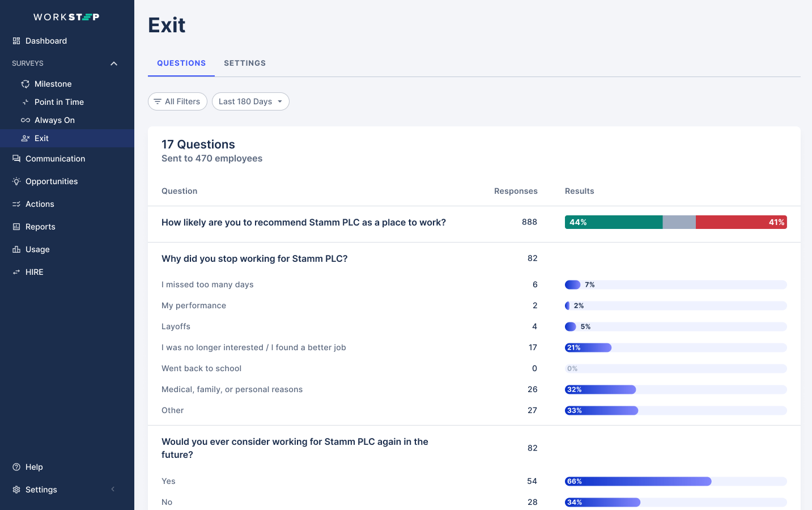The image size is (812, 510).
Task: Collapse the Settings submenu chevron
Action: pyautogui.click(x=112, y=489)
